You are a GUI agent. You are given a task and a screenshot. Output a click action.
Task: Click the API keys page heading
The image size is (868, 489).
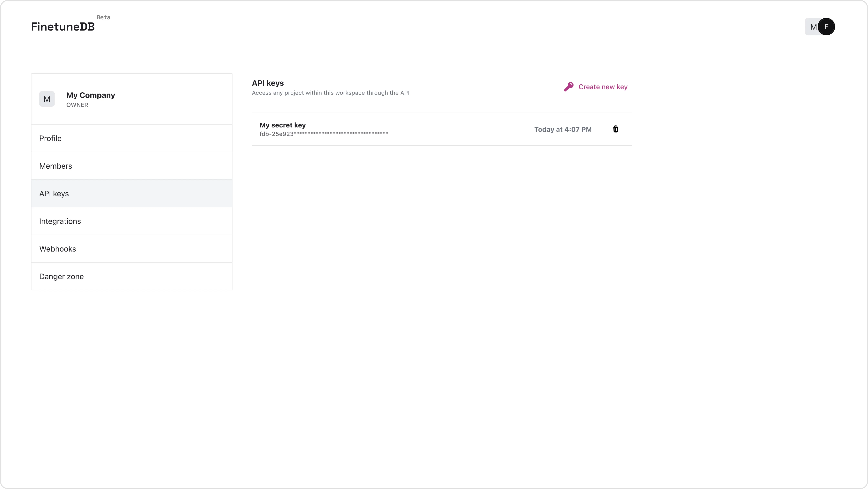[268, 83]
